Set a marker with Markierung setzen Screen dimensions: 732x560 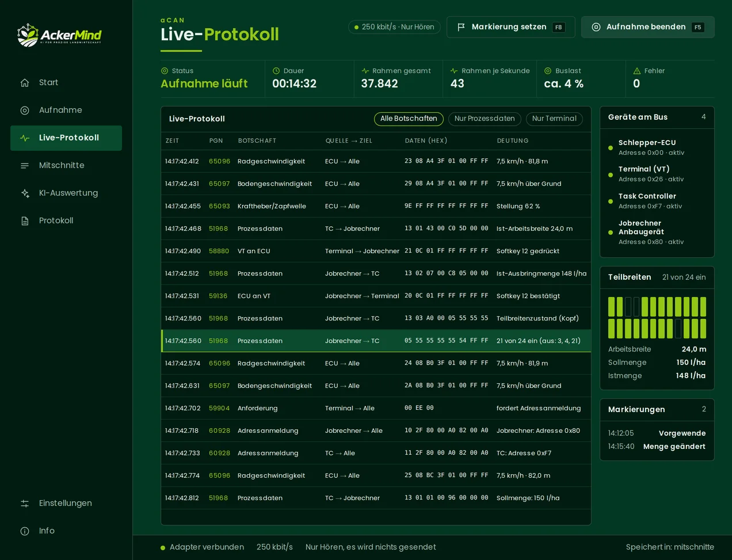(511, 27)
